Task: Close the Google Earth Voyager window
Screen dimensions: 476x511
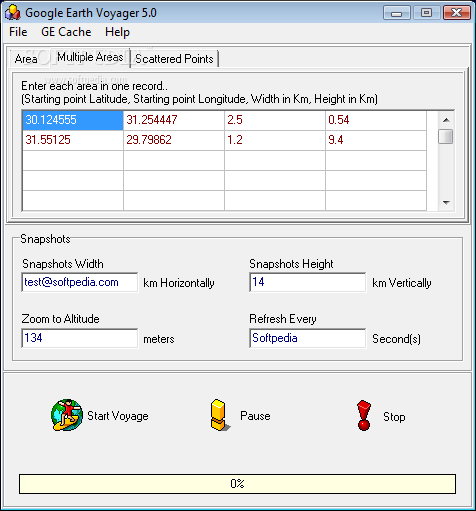Action: point(456,13)
